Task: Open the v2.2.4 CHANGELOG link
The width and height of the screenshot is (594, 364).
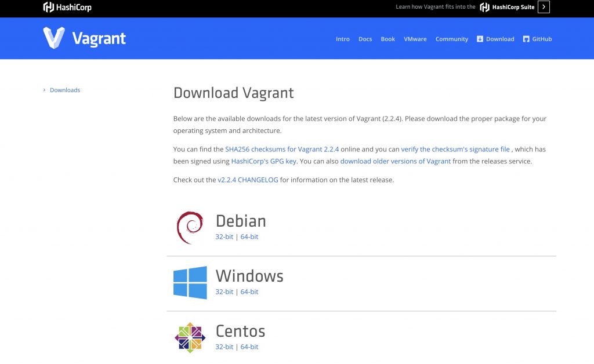Action: pos(248,180)
